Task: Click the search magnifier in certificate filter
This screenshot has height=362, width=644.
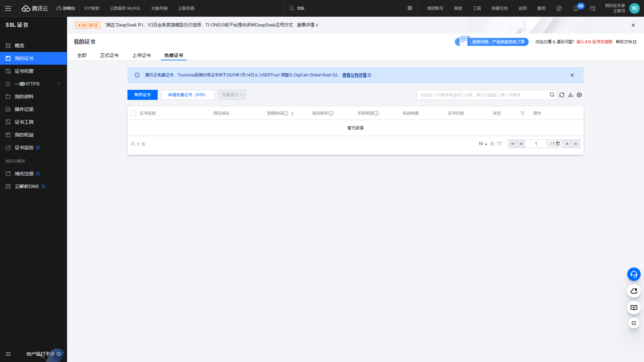Action: (x=552, y=95)
